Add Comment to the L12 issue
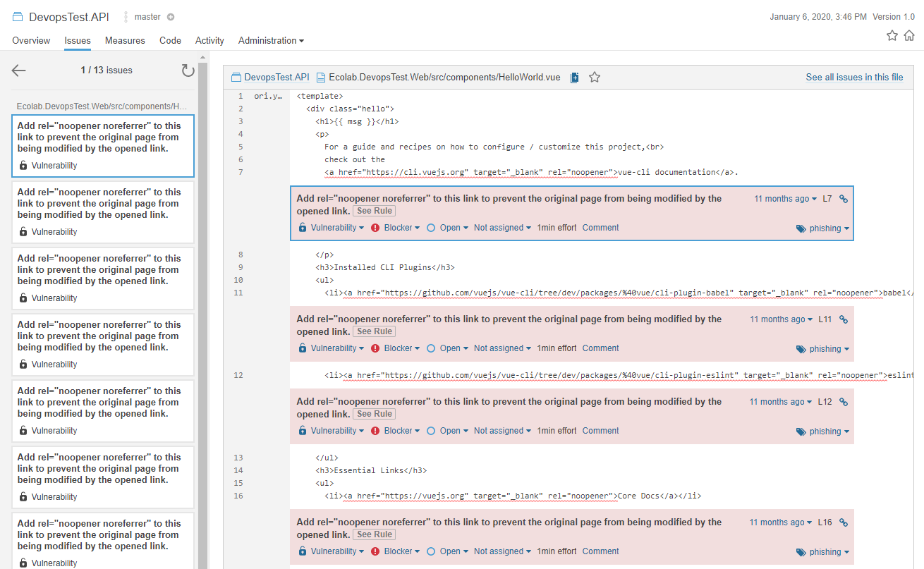The image size is (924, 569). [x=600, y=431]
